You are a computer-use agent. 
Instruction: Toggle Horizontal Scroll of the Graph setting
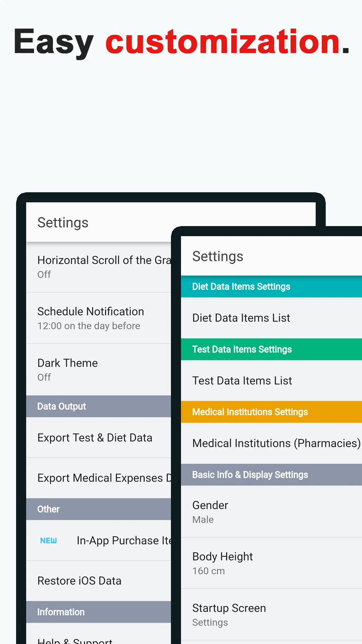coord(99,267)
